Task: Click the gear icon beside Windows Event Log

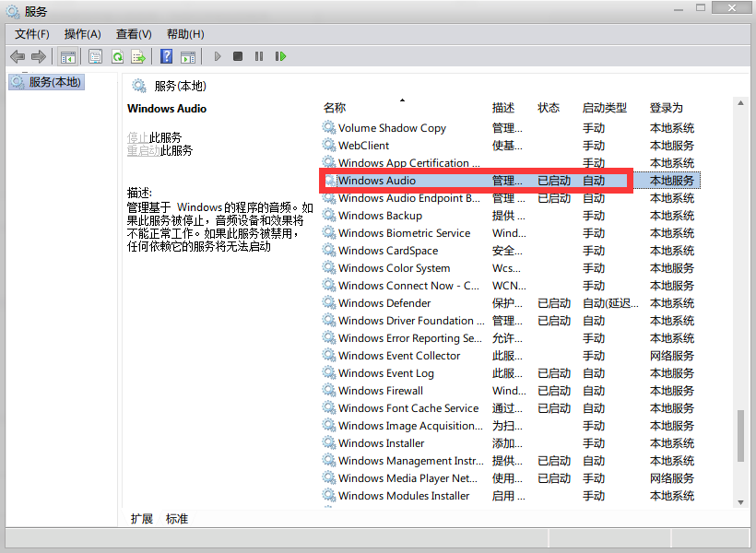Action: tap(329, 373)
